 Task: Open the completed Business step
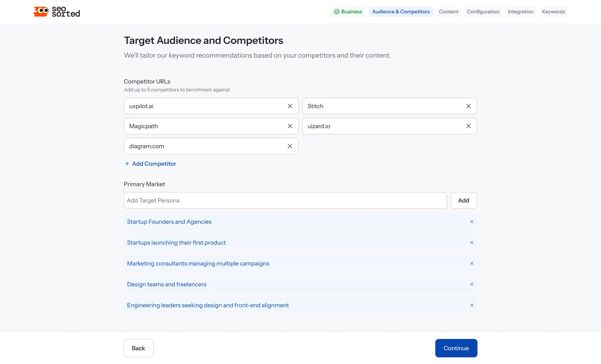[x=348, y=12]
